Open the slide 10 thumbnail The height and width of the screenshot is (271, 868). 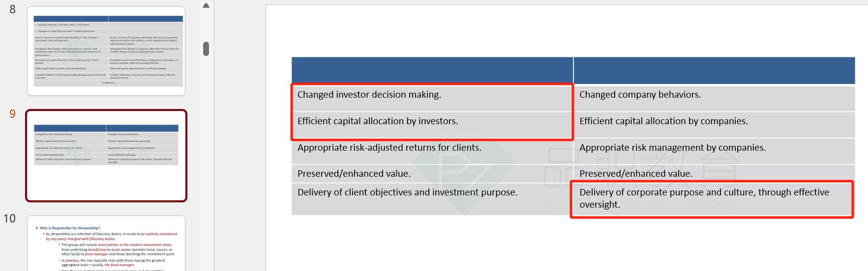pyautogui.click(x=106, y=244)
